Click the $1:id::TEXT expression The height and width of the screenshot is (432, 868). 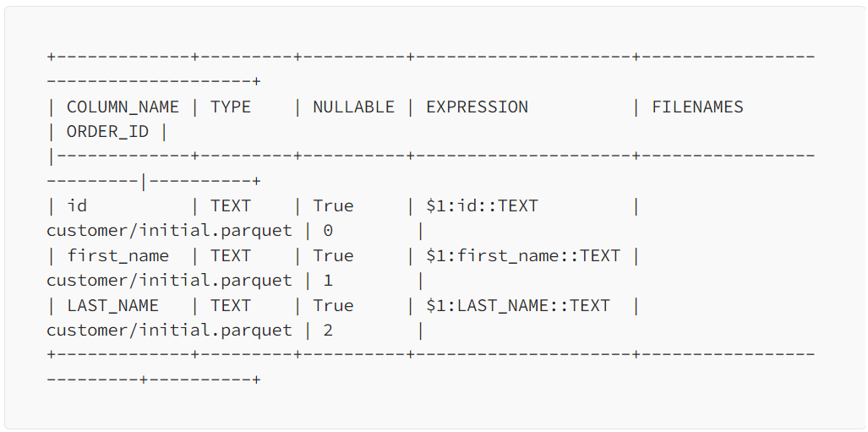coord(482,206)
